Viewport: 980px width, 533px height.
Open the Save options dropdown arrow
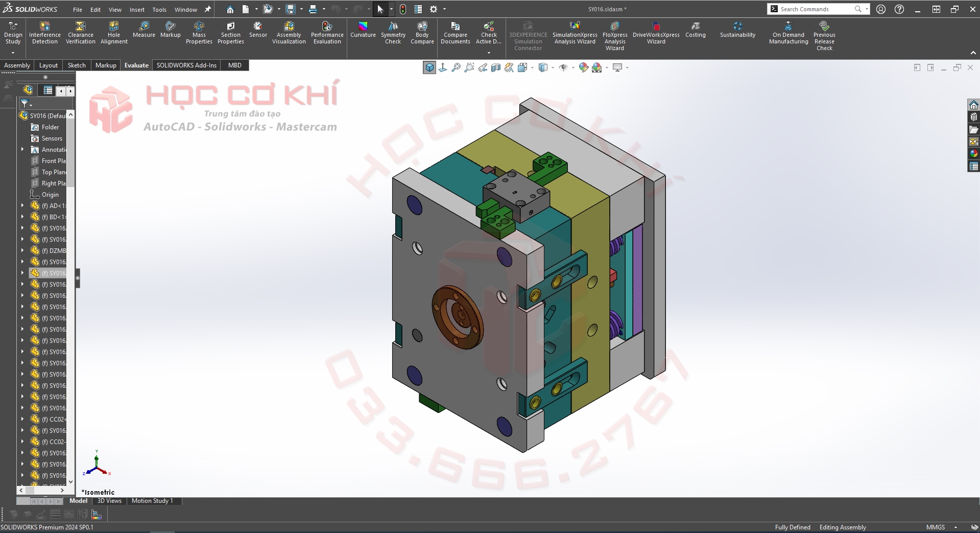(x=301, y=9)
